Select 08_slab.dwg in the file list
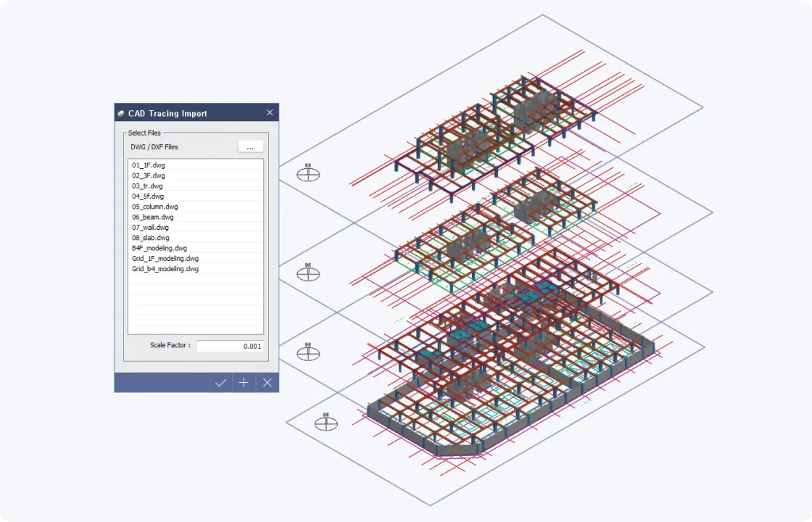 (196, 238)
